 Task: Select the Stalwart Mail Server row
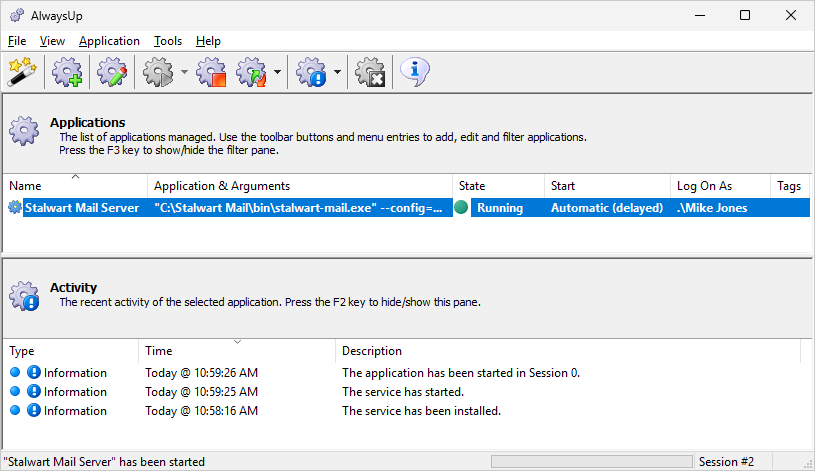click(407, 208)
